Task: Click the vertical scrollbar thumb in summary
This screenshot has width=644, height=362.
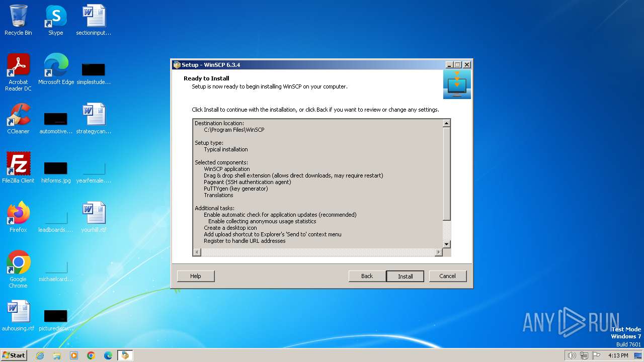Action: (446, 173)
